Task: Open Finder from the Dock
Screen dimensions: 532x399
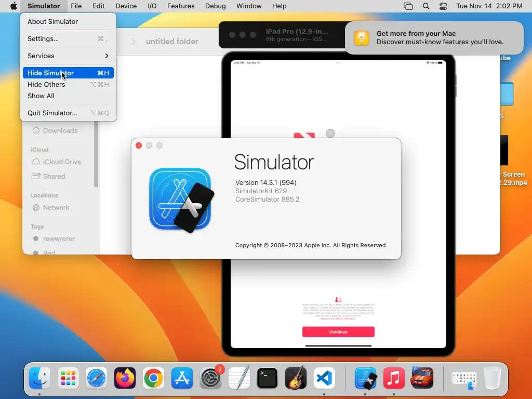Action: click(39, 378)
